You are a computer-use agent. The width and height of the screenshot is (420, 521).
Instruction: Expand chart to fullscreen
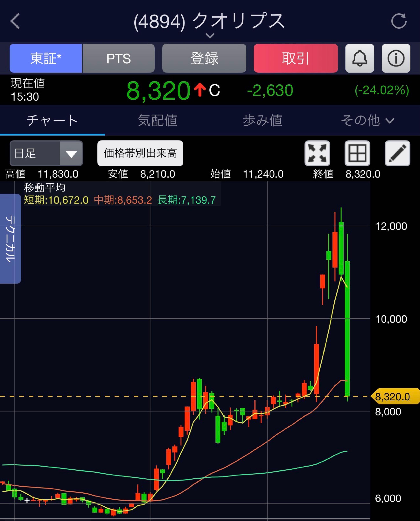pos(317,153)
